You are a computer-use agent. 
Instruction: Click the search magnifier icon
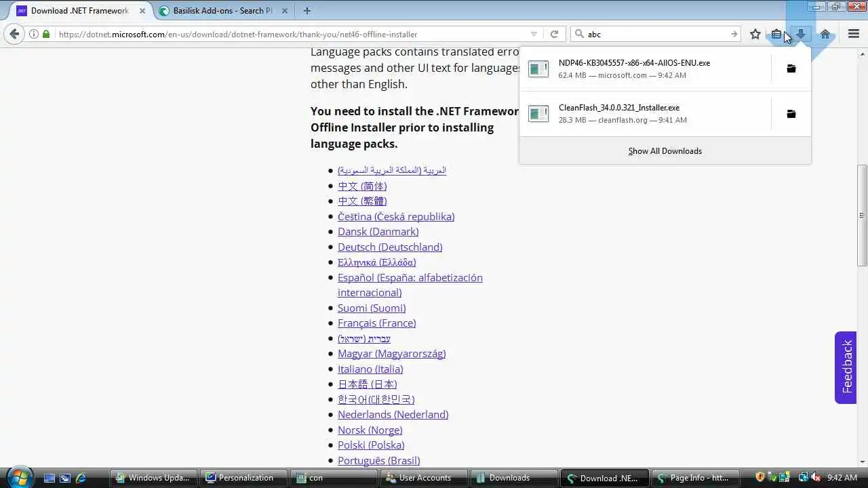pyautogui.click(x=579, y=34)
